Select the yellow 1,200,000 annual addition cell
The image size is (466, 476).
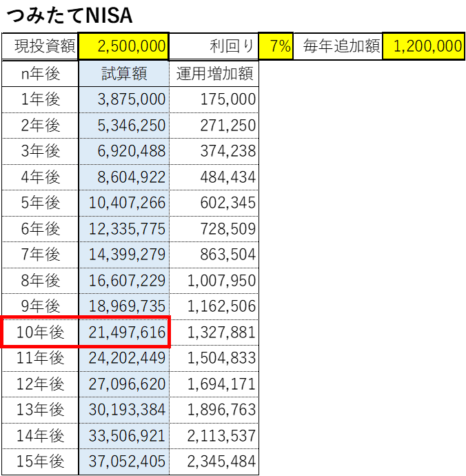tap(423, 46)
